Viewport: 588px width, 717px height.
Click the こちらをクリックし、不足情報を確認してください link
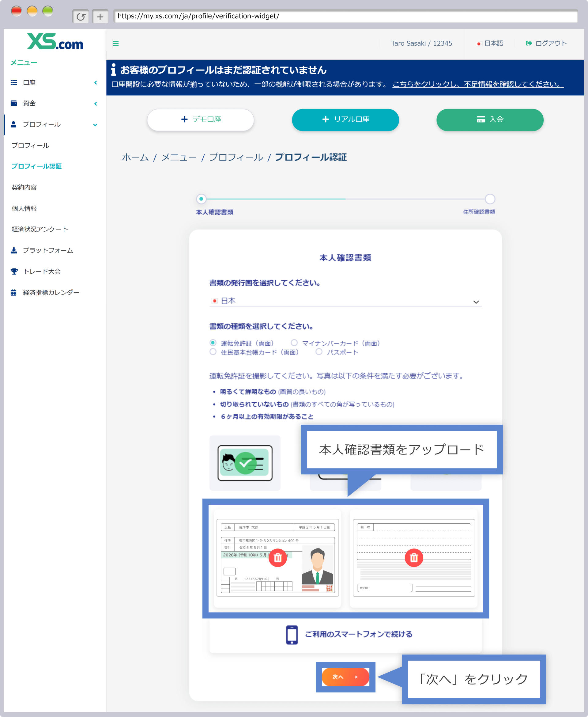click(x=478, y=84)
